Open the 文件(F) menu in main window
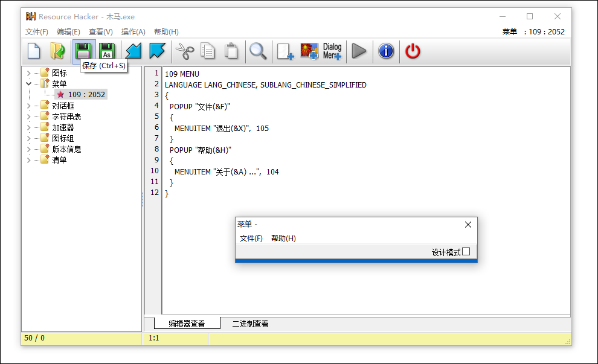Image resolution: width=598 pixels, height=364 pixels. coord(37,31)
